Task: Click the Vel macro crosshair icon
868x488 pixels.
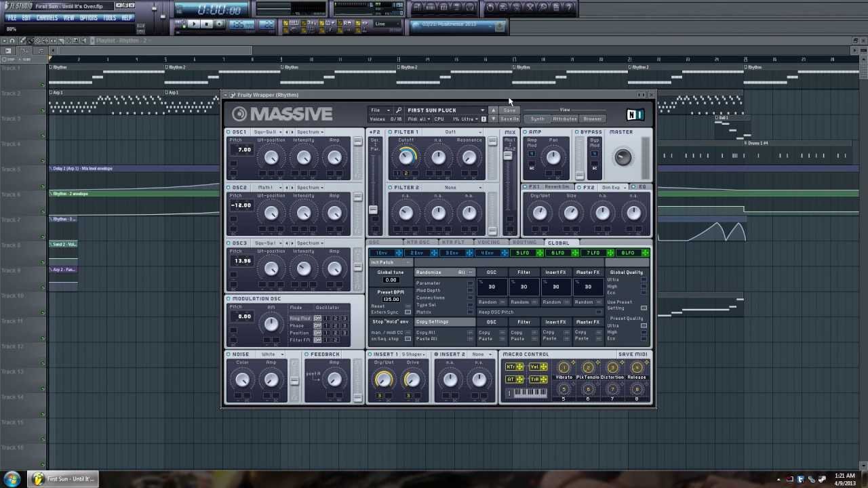Action: click(x=544, y=367)
